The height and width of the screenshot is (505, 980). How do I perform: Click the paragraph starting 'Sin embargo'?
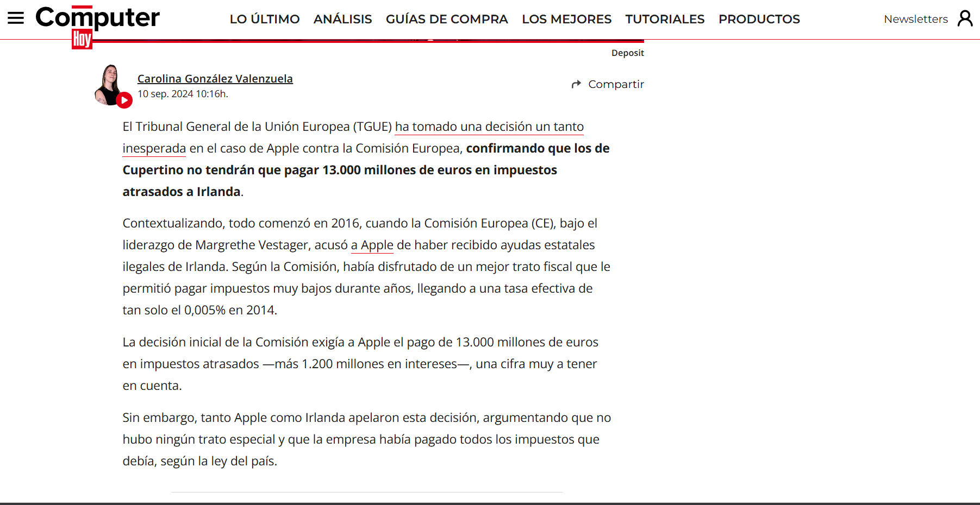pos(366,439)
